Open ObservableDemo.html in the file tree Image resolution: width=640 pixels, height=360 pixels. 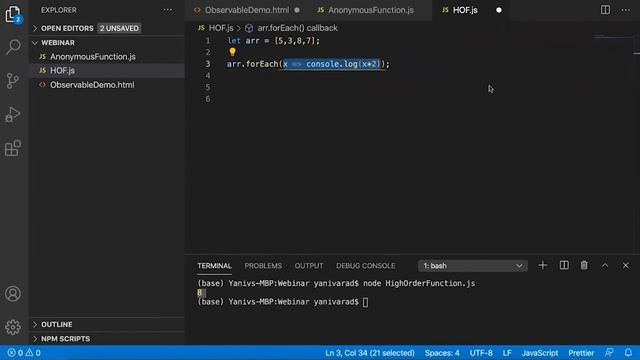[92, 85]
